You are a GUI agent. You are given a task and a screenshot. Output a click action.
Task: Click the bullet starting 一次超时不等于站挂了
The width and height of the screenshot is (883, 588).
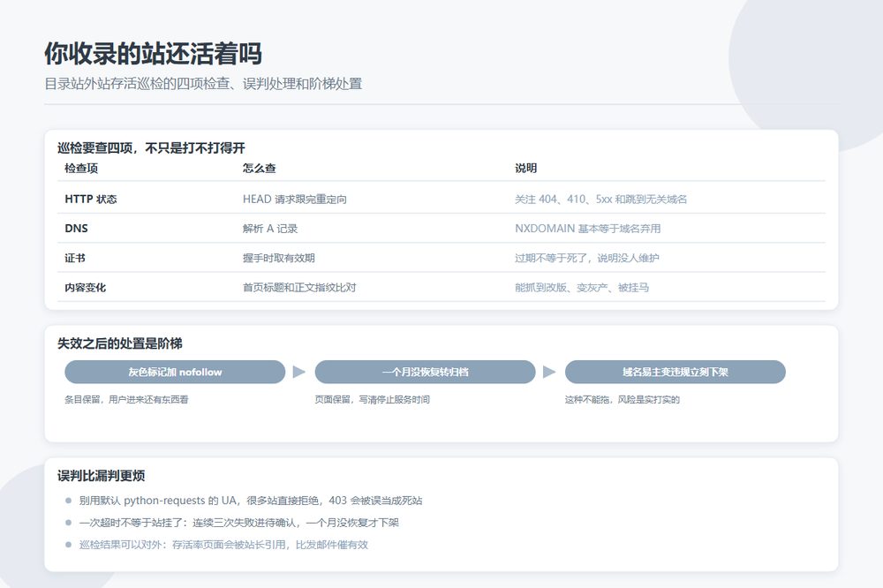click(x=238, y=523)
